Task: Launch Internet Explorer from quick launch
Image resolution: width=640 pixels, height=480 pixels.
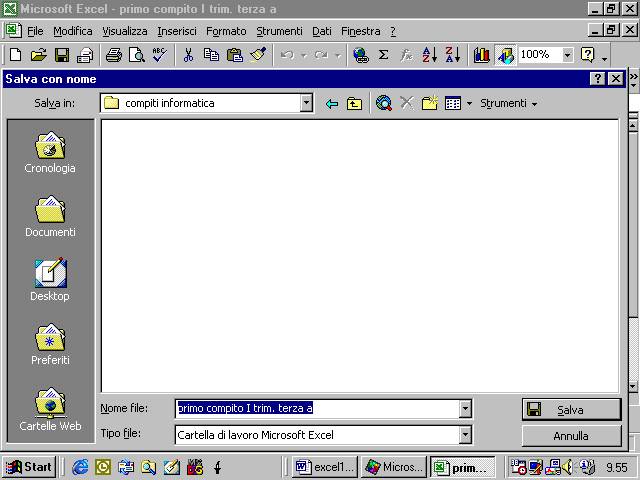Action: [x=80, y=467]
